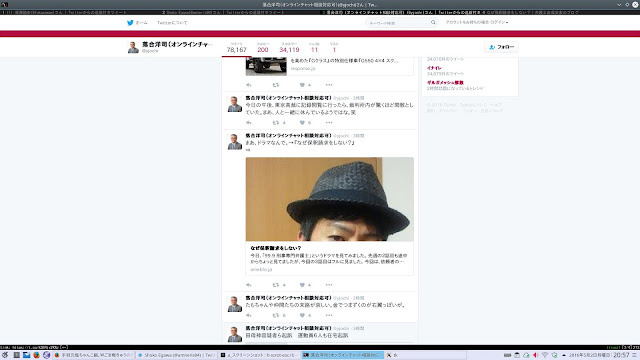This screenshot has width=640, height=360.
Task: Like the Gクラス car tweet
Action: (302, 85)
